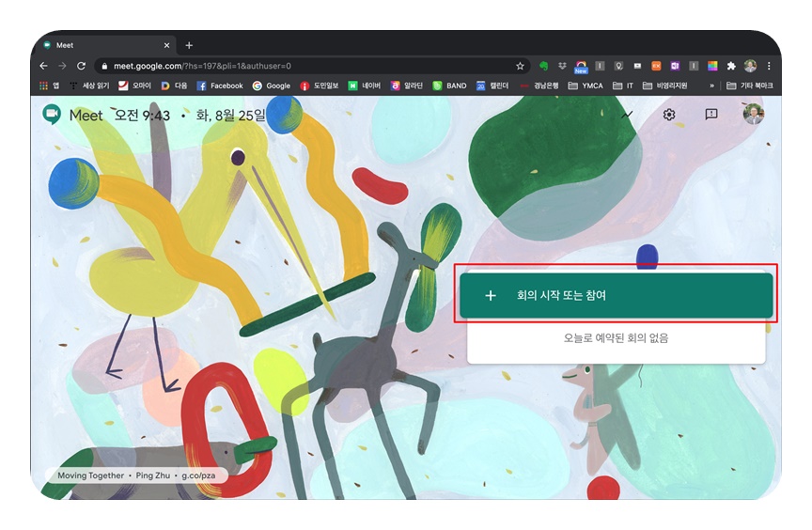Open the Google account avatar in Meet
812x530 pixels.
(x=754, y=115)
